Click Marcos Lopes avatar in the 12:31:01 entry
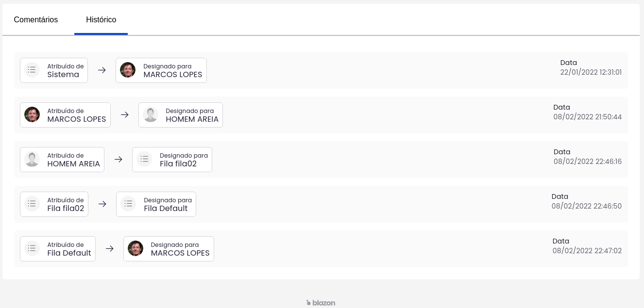Image resolution: width=644 pixels, height=308 pixels. coord(128,70)
